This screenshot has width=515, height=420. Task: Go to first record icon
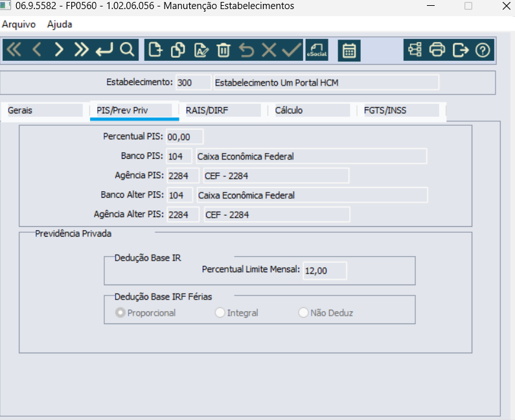(x=14, y=50)
